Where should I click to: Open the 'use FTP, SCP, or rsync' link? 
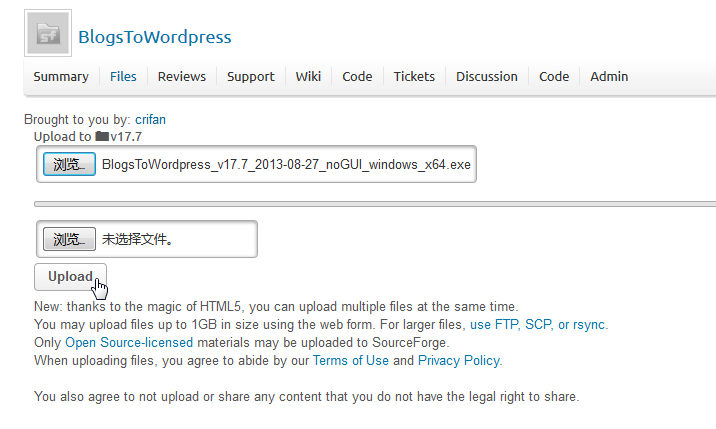point(538,325)
